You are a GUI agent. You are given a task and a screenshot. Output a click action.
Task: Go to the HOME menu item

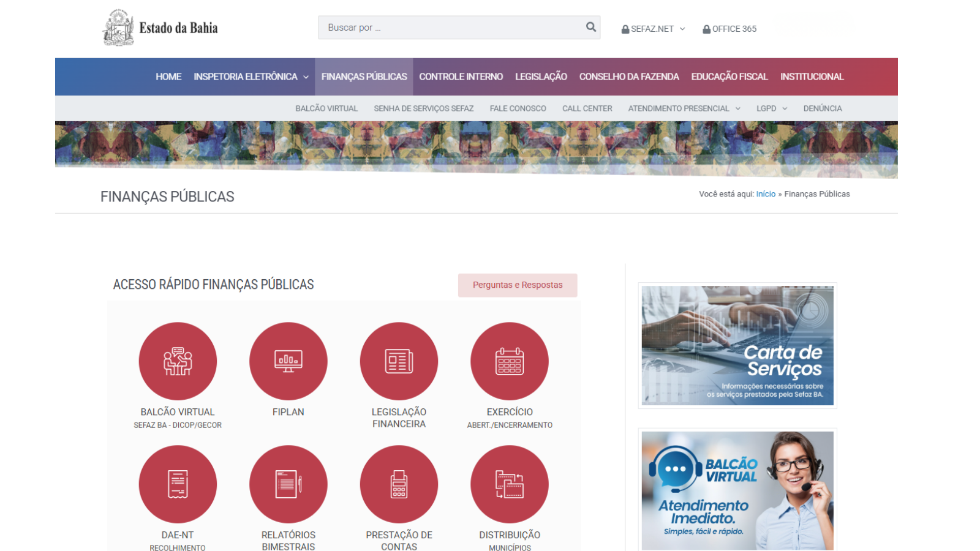(168, 77)
